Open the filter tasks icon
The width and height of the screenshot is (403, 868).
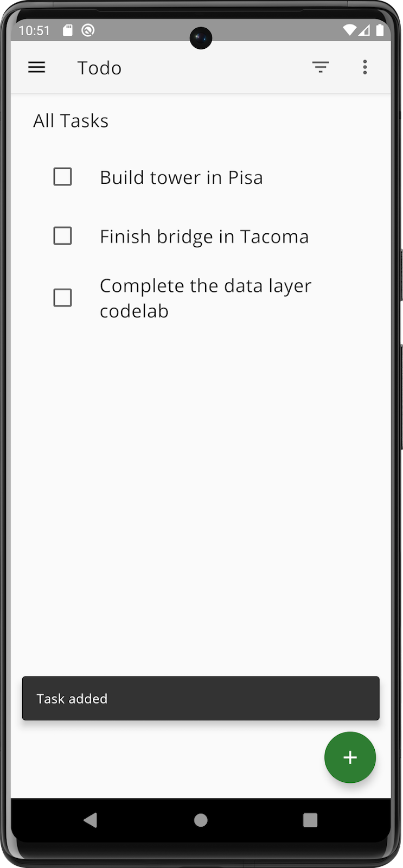pos(321,67)
